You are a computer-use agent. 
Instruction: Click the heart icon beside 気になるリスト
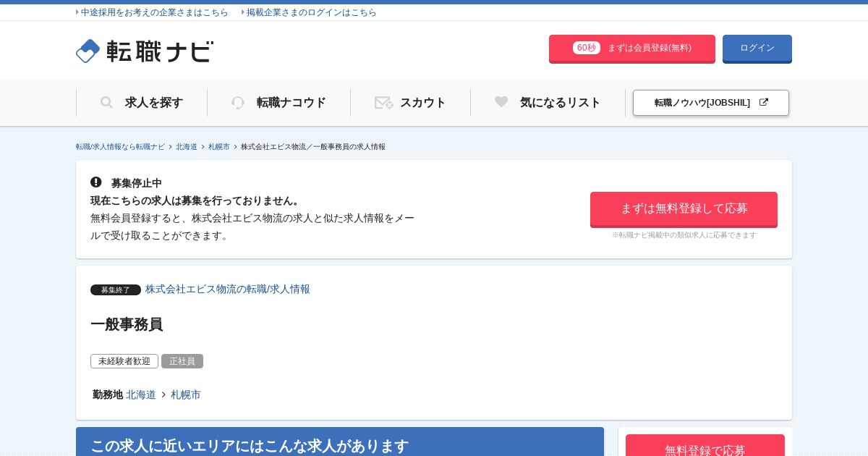coord(501,102)
